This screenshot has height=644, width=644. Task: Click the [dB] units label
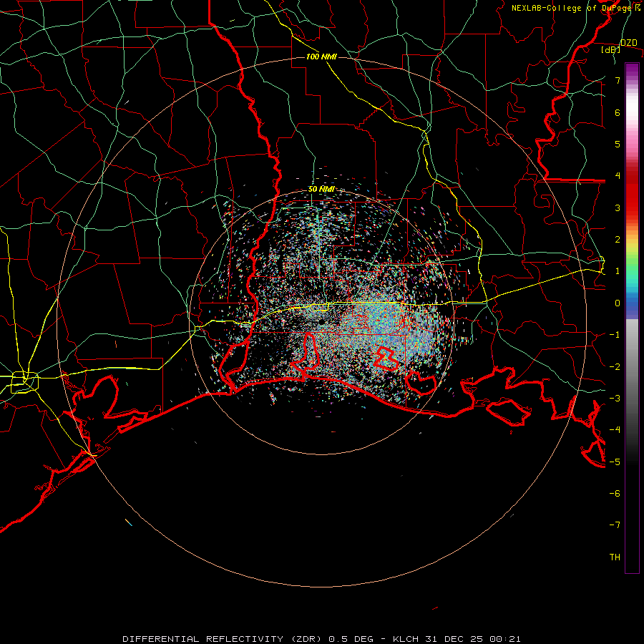pos(611,49)
